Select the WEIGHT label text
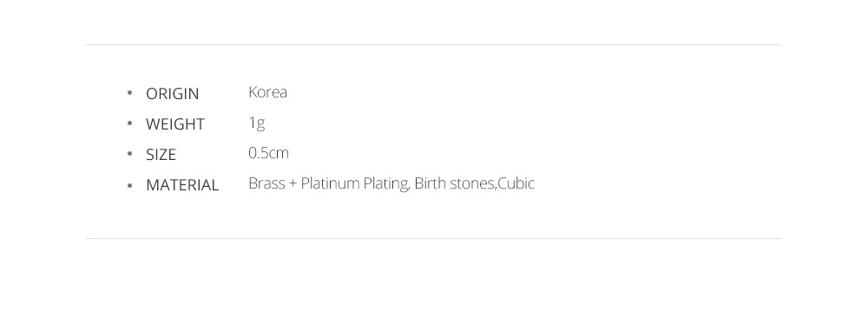This screenshot has height=326, width=868. pyautogui.click(x=175, y=124)
